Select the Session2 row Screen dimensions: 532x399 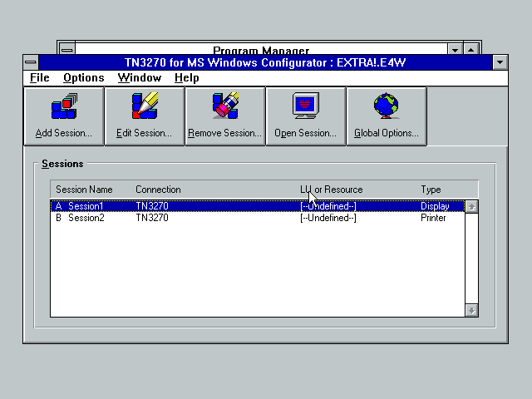(x=258, y=218)
